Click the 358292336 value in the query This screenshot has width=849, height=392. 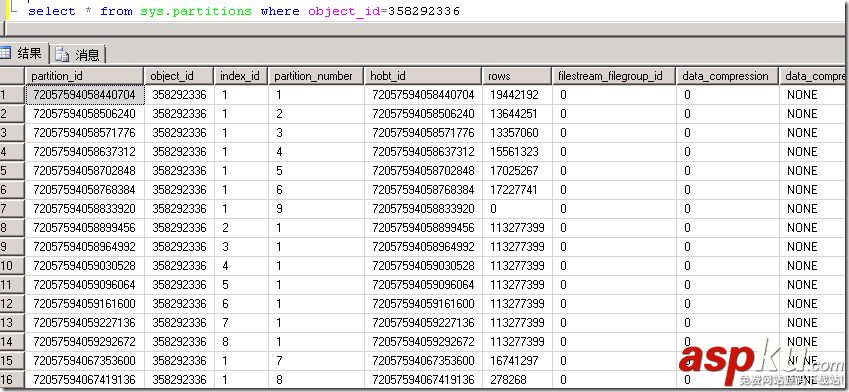[423, 11]
